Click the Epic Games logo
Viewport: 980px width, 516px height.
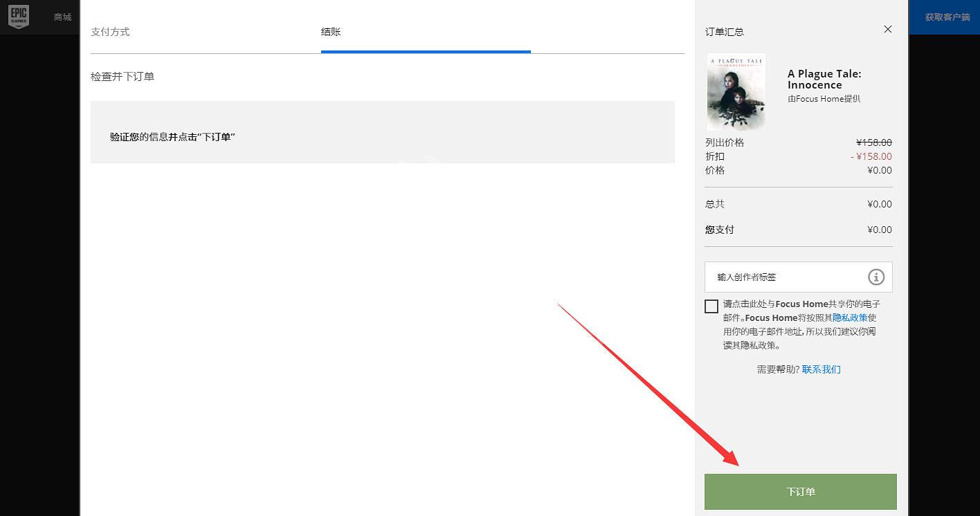coord(19,17)
